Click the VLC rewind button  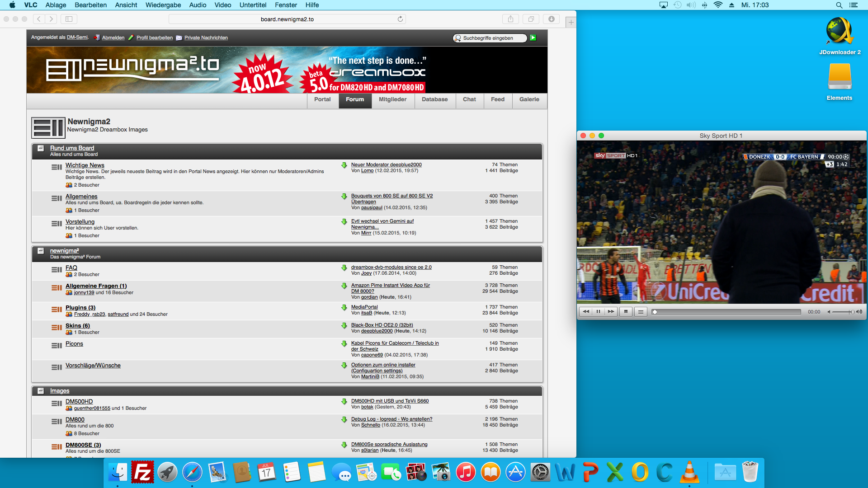pyautogui.click(x=586, y=312)
